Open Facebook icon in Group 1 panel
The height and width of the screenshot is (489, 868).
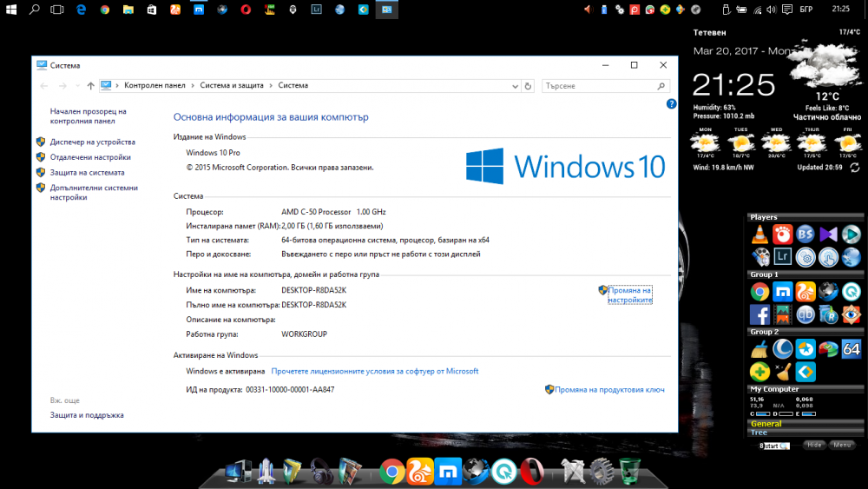tap(759, 314)
